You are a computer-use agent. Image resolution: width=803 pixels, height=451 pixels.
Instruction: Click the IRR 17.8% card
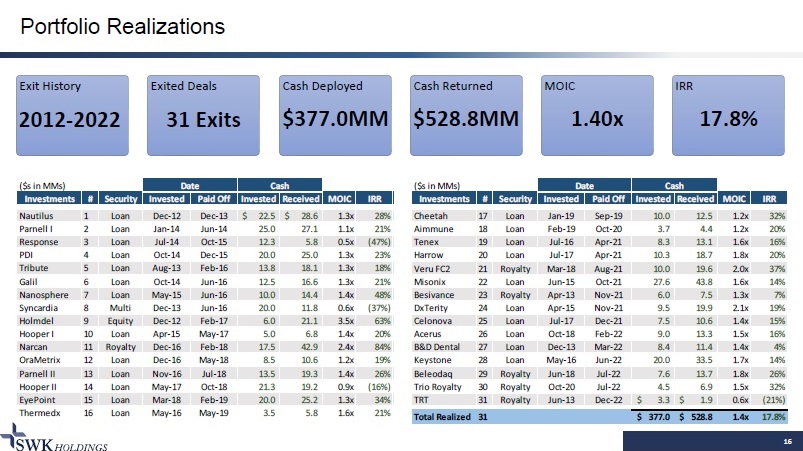(729, 108)
